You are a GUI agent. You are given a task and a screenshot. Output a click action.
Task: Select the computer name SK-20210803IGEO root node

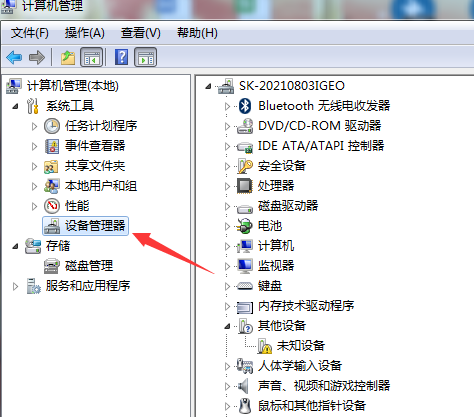point(292,86)
